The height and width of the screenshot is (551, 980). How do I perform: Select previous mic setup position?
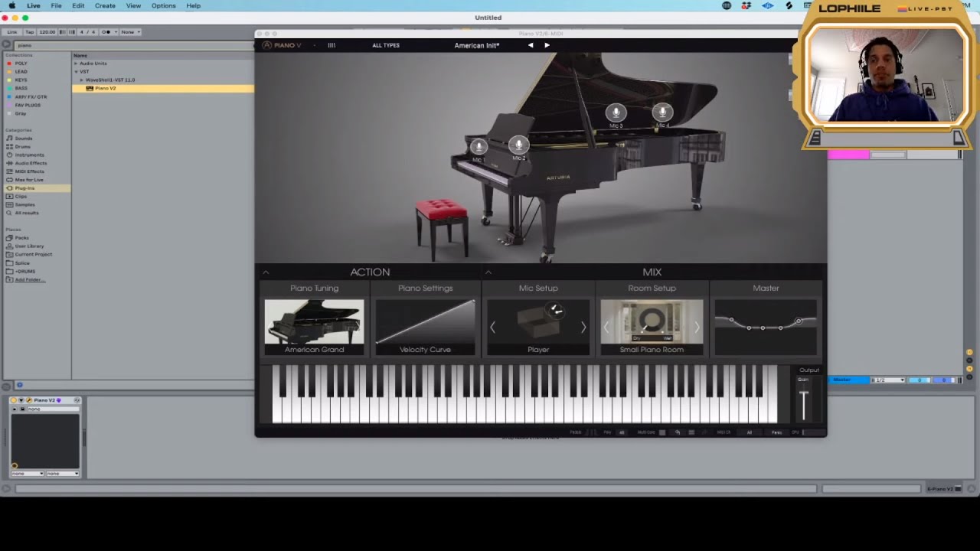coord(493,328)
